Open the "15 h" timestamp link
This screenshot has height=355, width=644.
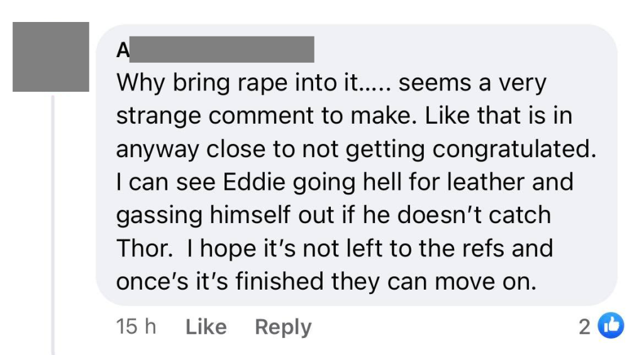click(136, 327)
